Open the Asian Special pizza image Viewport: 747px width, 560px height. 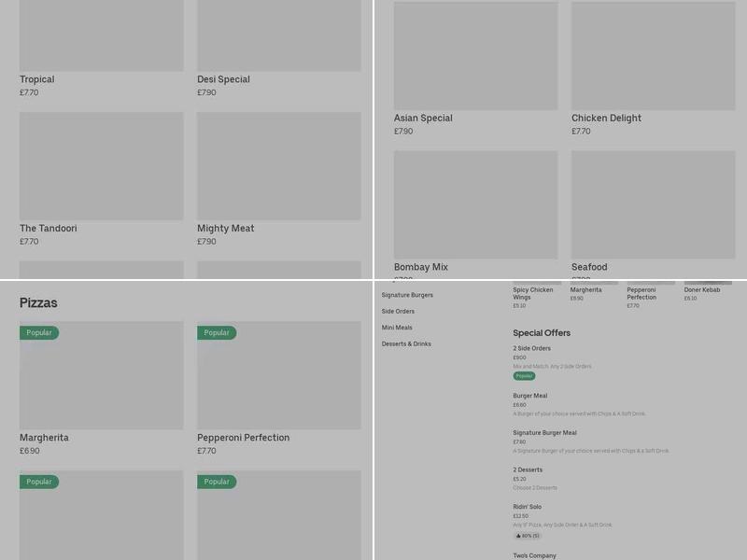pos(475,56)
